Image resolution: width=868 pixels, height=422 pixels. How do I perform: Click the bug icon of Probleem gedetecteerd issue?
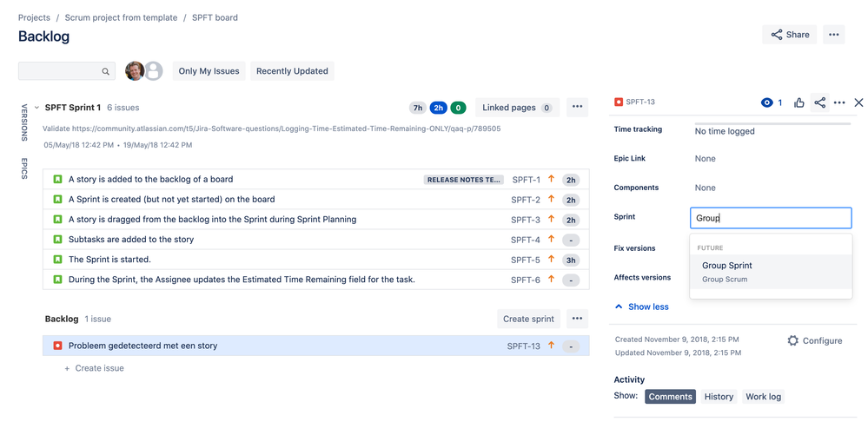[57, 346]
